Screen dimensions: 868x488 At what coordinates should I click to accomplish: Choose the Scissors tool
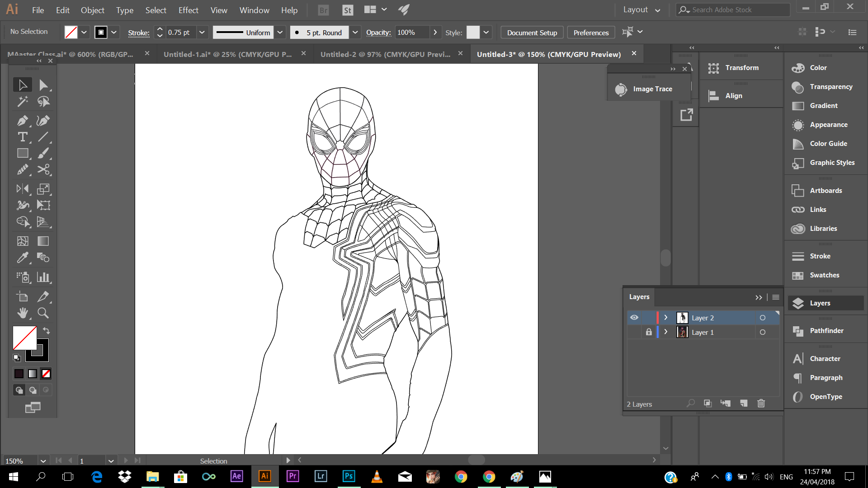pos(43,170)
